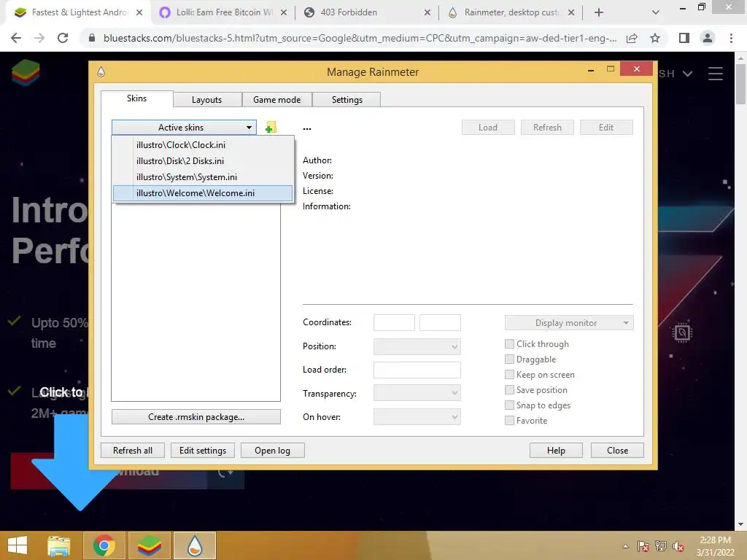Select illustro\Disk\2 Disks.ini skin
Viewport: 747px width, 560px height.
[x=203, y=161]
